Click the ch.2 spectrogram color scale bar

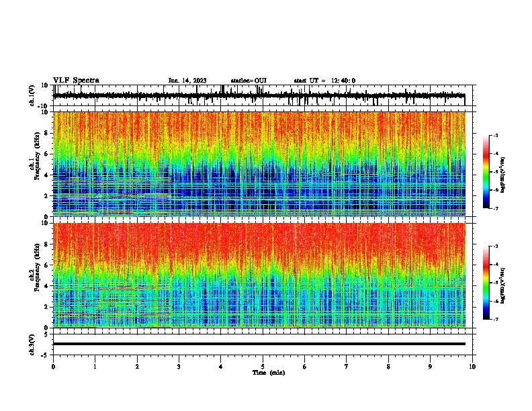click(x=486, y=283)
